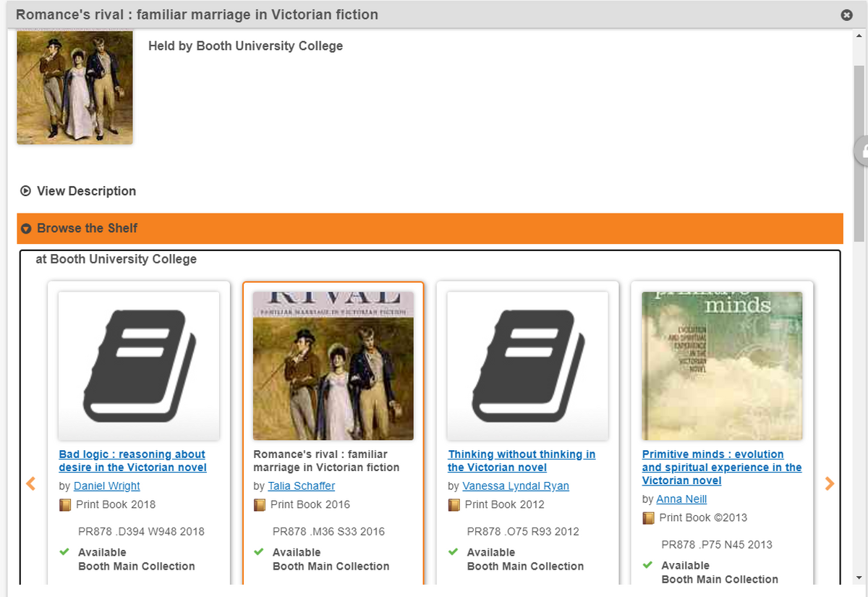
Task: Click Print Book icon for Thinking without thinking
Action: 454,505
